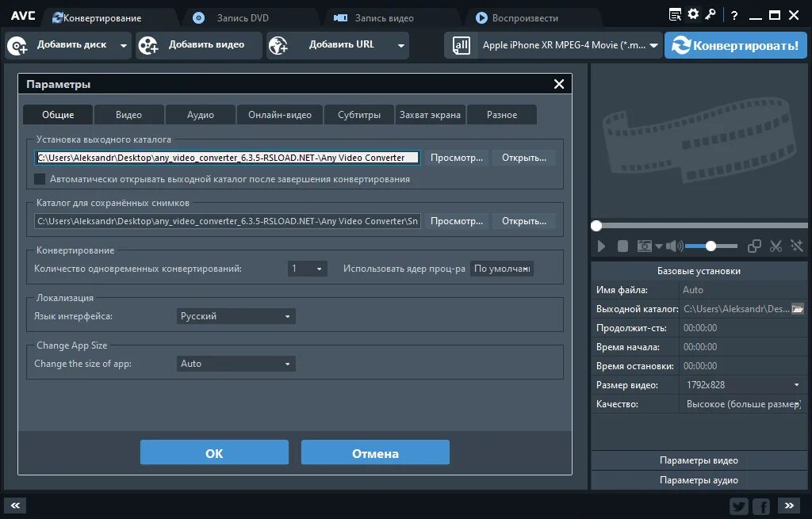The width and height of the screenshot is (812, 519).
Task: Click the Конвертировать! button
Action: (735, 45)
